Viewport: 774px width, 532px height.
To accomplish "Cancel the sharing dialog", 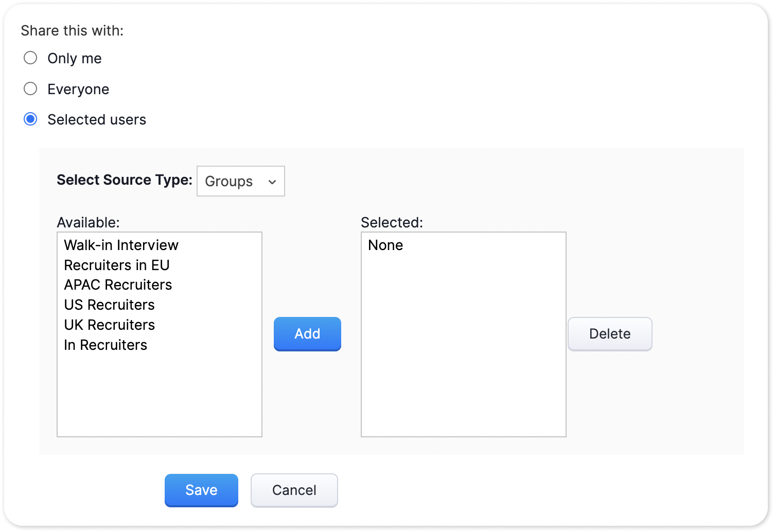I will (294, 490).
